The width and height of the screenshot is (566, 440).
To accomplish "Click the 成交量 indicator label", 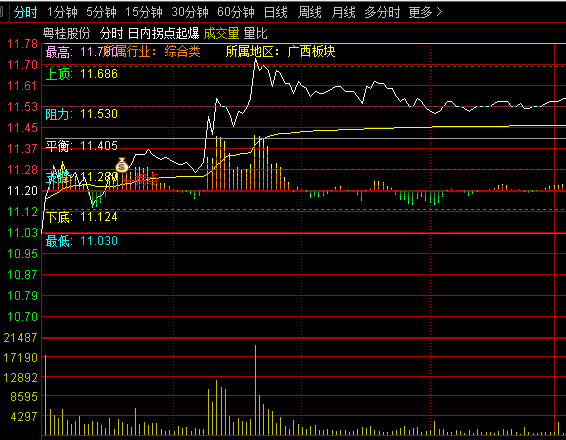I will click(x=221, y=33).
